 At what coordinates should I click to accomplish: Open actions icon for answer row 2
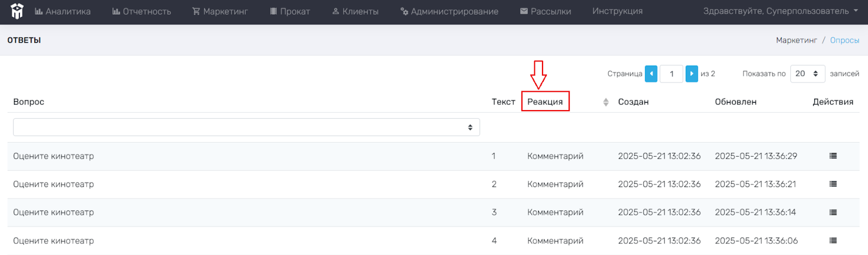click(833, 184)
